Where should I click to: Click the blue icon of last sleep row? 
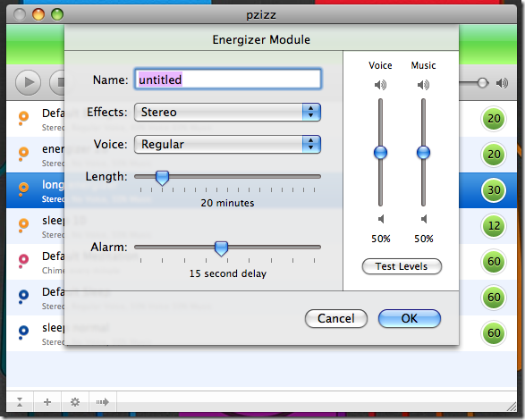23,332
